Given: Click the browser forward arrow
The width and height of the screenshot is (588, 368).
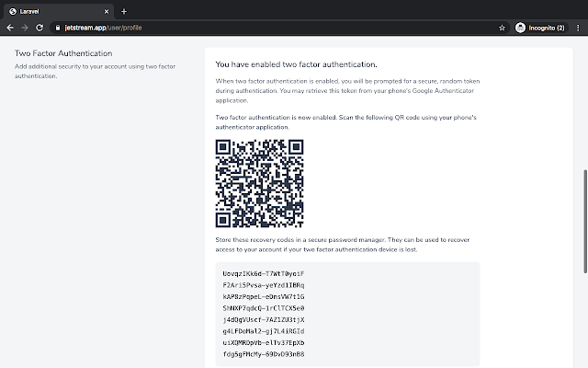Looking at the screenshot, I should tap(25, 28).
